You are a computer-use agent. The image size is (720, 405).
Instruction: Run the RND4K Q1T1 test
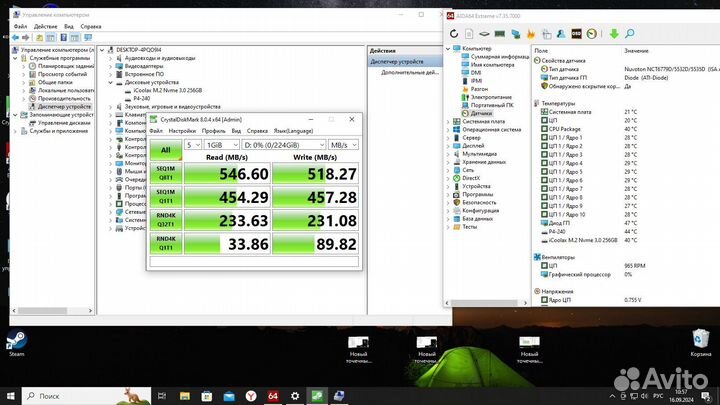pos(166,243)
